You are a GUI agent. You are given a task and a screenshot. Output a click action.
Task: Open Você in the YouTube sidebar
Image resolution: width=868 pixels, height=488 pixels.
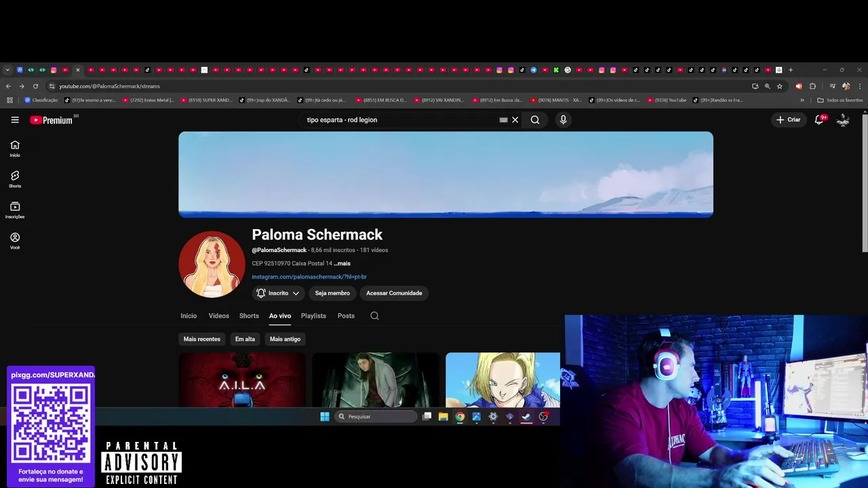point(15,241)
